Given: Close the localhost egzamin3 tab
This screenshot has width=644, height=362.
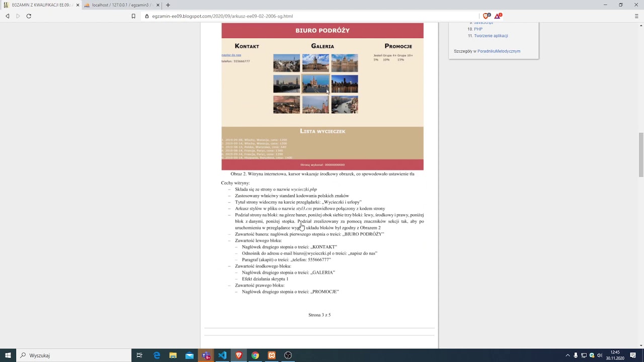Looking at the screenshot, I should [x=158, y=5].
